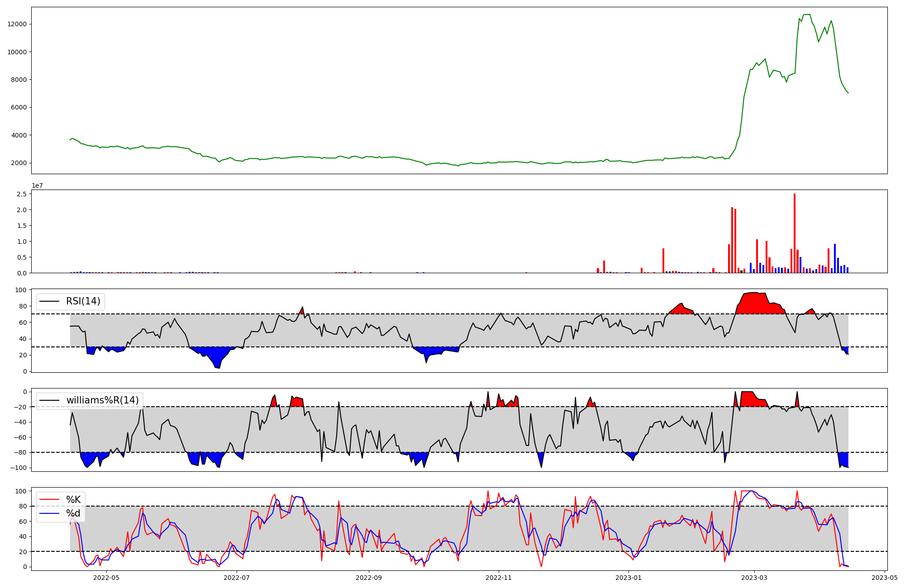Screen dimensions: 905x588
Task: Click the 2.5 volume axis tick label
Action: [21, 194]
